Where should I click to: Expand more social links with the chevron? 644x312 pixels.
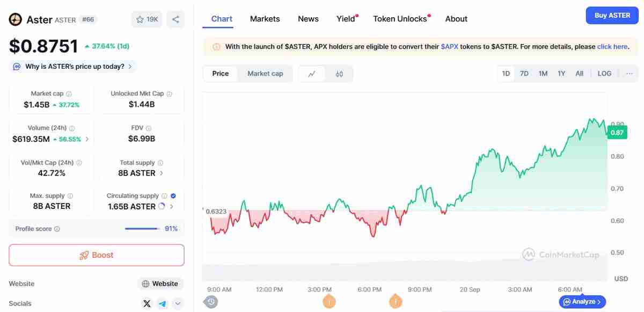178,303
